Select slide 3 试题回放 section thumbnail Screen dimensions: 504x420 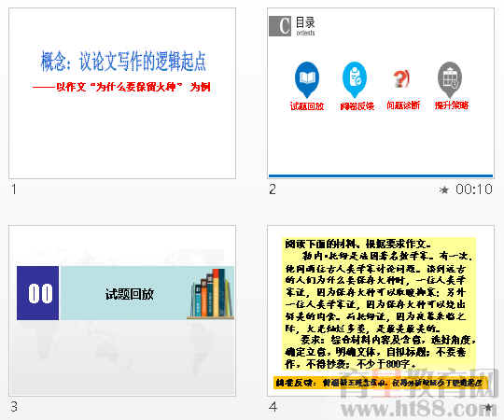pos(122,311)
